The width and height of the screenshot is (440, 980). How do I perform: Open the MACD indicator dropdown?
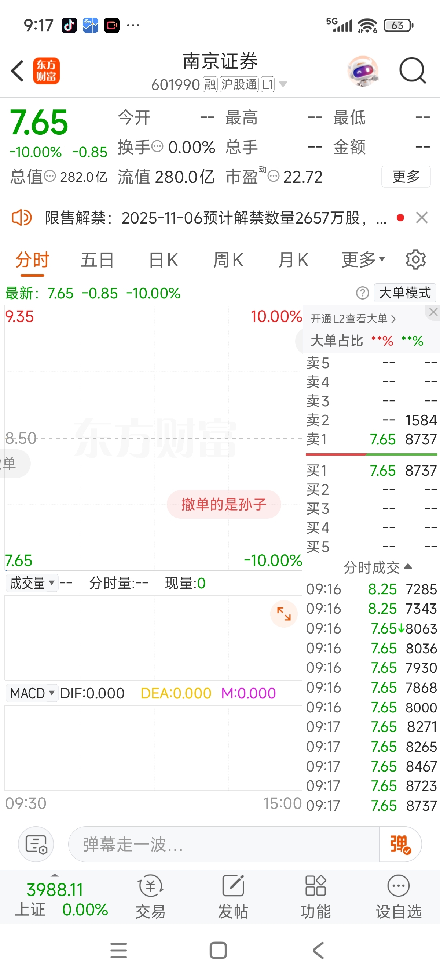coord(32,693)
